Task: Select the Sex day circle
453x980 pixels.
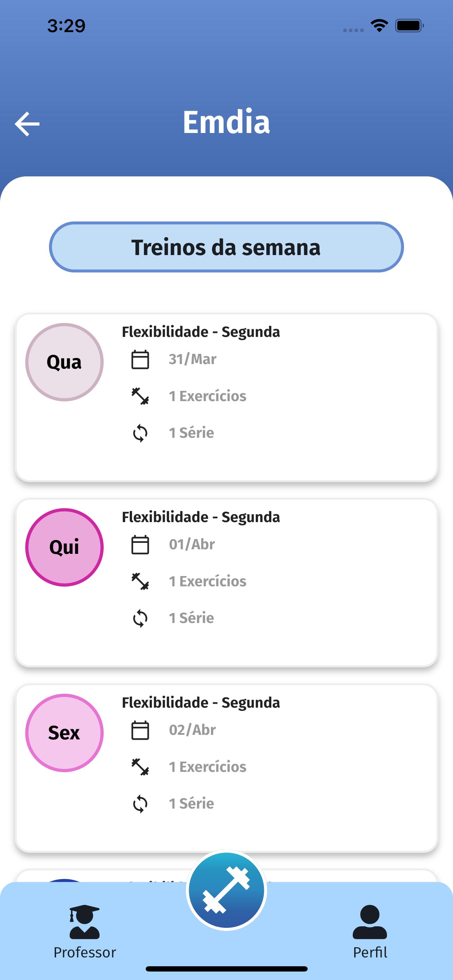Action: [64, 733]
